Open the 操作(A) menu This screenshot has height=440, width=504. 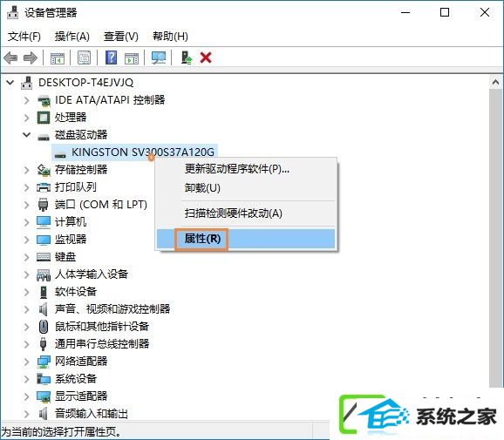point(72,37)
